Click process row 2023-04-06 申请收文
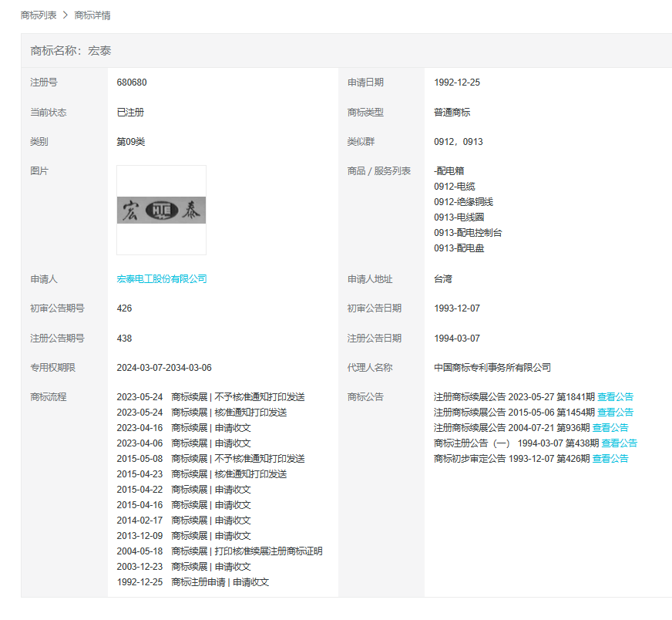This screenshot has width=672, height=620. point(183,443)
